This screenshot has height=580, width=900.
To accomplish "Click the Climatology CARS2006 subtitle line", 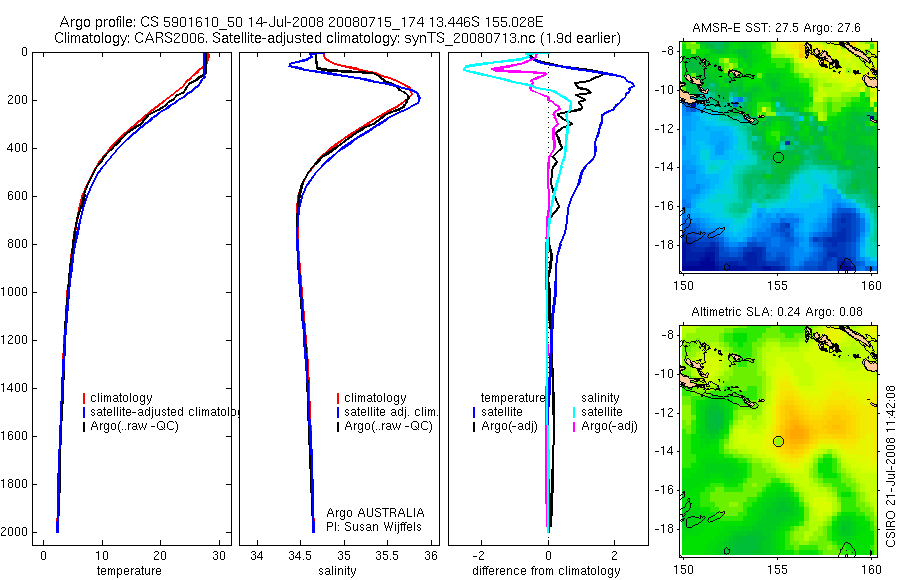I will (338, 38).
